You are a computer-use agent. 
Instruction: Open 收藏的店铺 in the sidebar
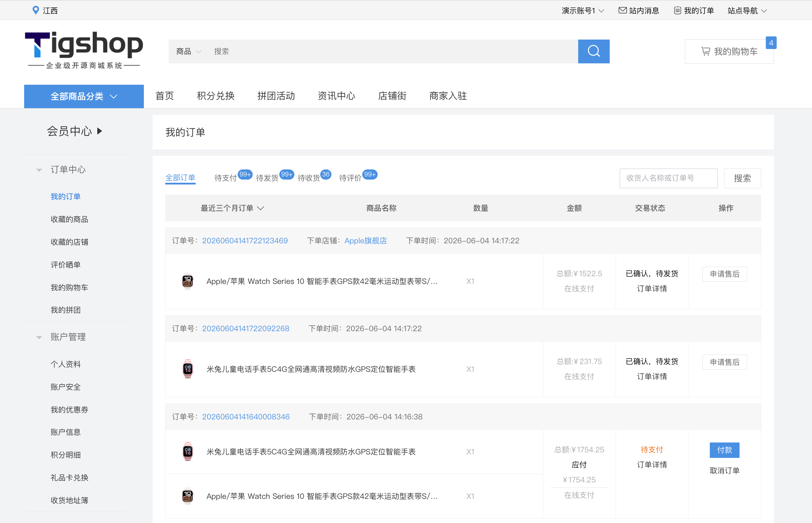(69, 242)
